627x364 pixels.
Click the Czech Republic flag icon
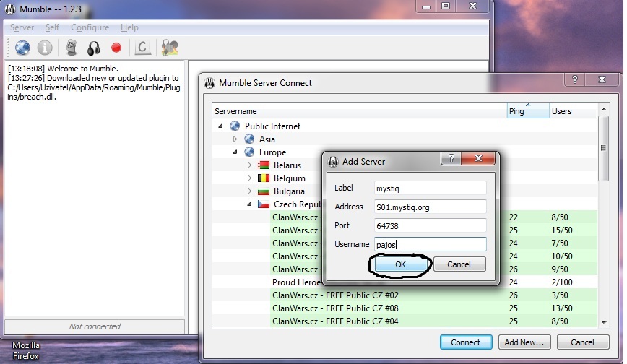coord(264,204)
